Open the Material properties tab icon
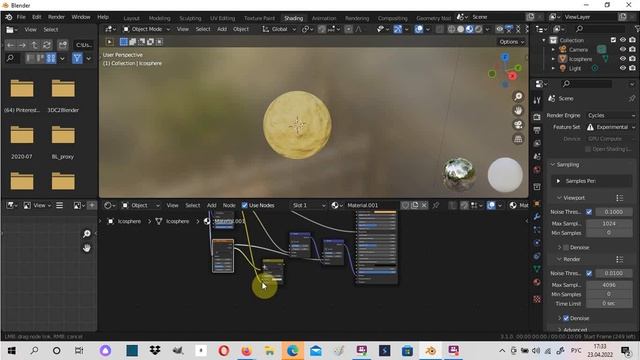Image resolution: width=640 pixels, height=360 pixels. pos(537,282)
